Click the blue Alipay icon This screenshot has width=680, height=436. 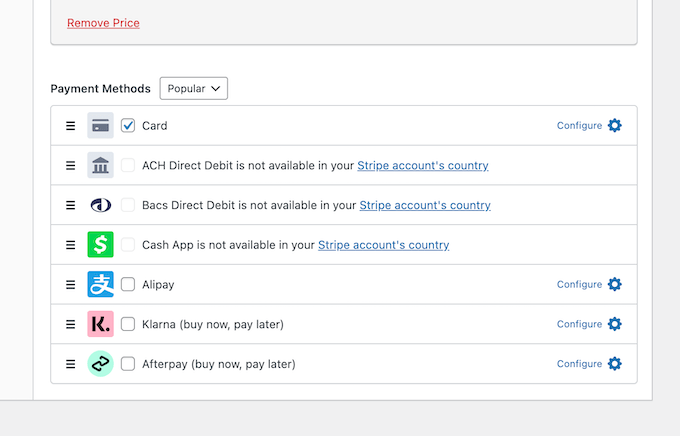(100, 285)
